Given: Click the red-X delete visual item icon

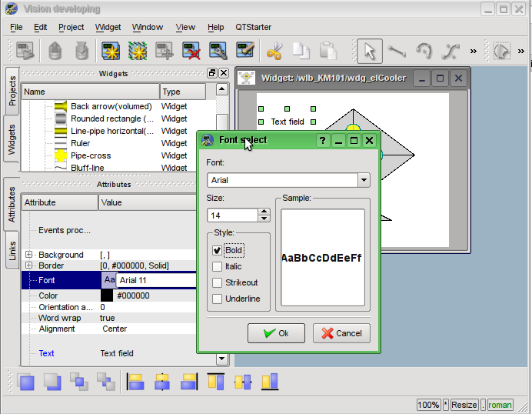Looking at the screenshot, I should [191, 52].
